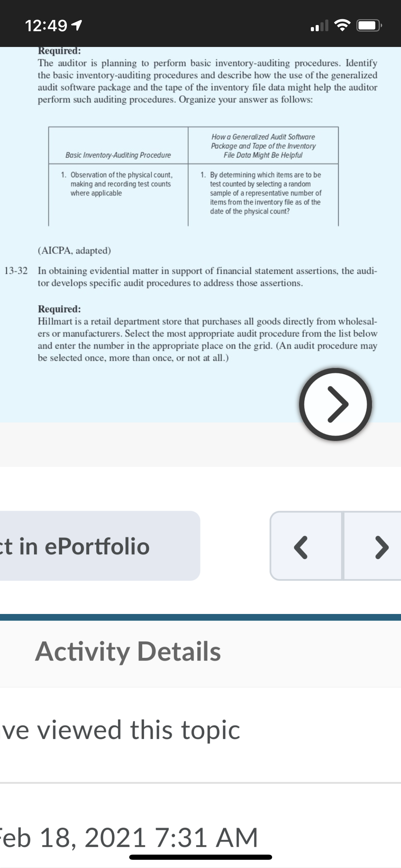The image size is (401, 868).
Task: Tap the 'viewed this topic' text row
Action: click(x=120, y=730)
